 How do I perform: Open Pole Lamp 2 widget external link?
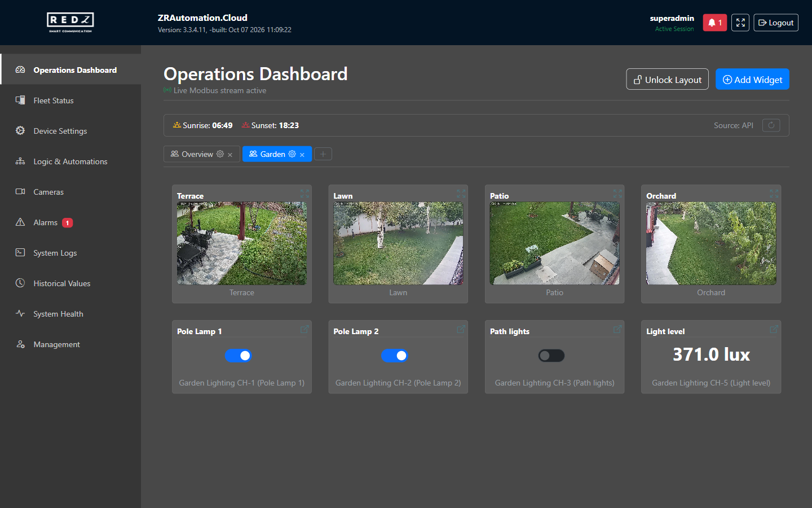pos(461,329)
